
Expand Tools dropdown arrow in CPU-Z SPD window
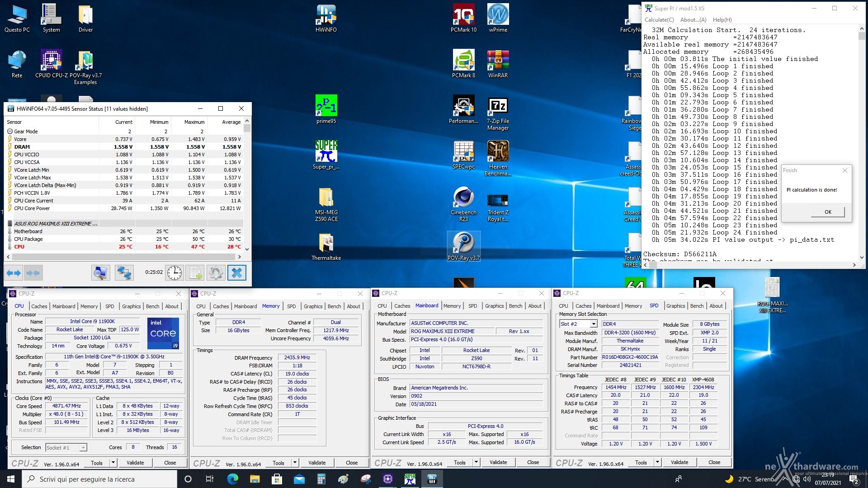pos(657,462)
